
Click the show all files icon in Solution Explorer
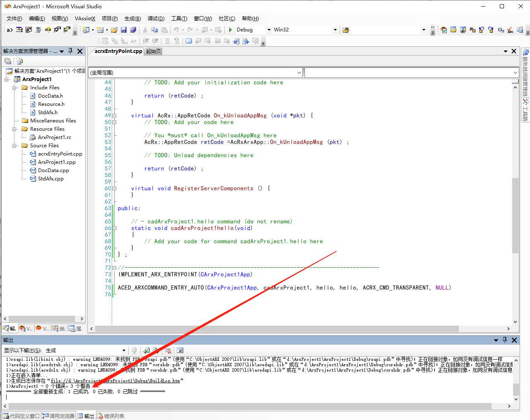(20, 61)
